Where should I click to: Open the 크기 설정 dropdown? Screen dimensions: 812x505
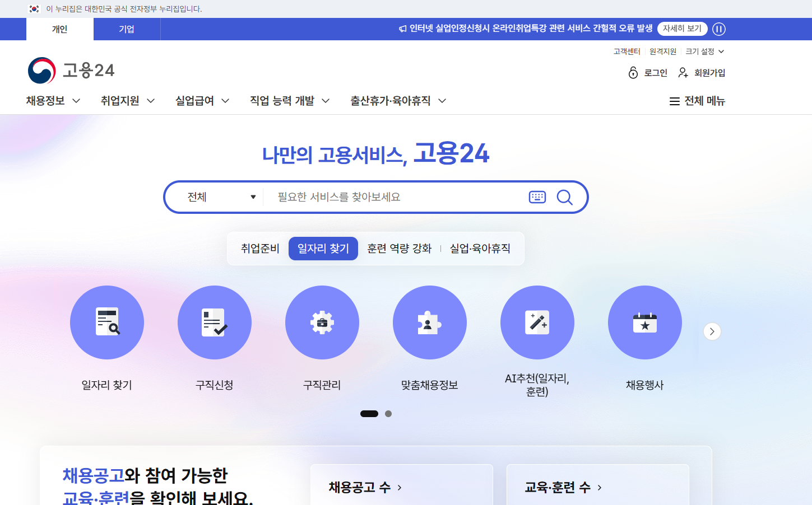[x=705, y=52]
